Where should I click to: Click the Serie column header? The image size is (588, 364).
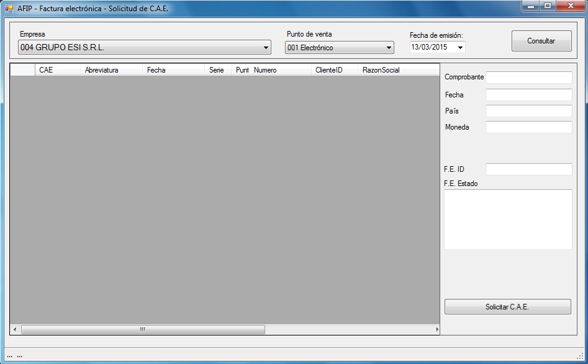tap(218, 70)
